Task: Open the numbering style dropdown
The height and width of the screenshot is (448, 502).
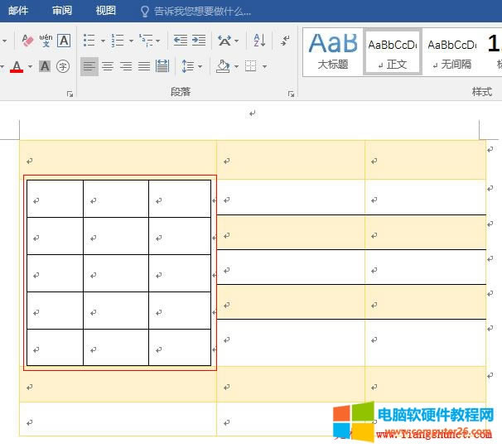Action: click(x=131, y=41)
